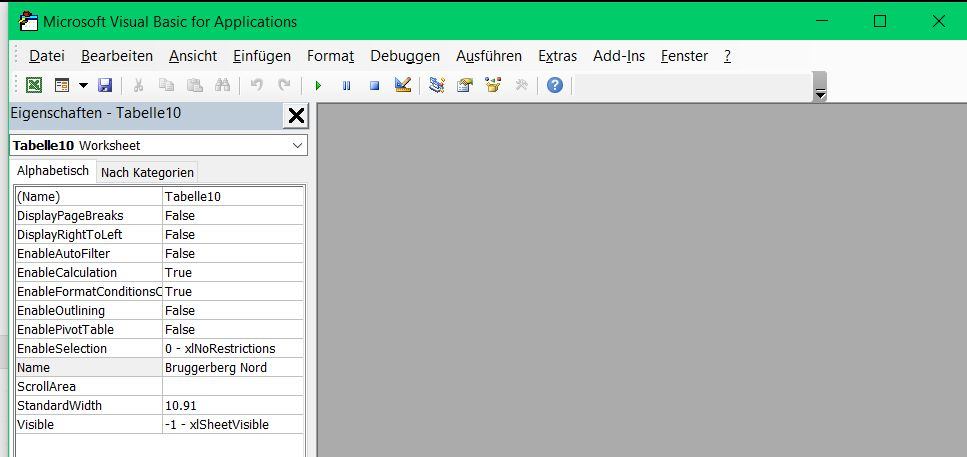Click the False value for EnablePivotTable
This screenshot has height=457, width=967.
pyautogui.click(x=233, y=330)
